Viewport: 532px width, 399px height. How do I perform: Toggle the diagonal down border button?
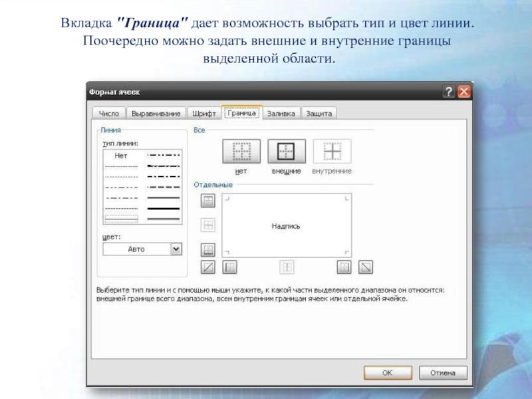click(x=366, y=267)
